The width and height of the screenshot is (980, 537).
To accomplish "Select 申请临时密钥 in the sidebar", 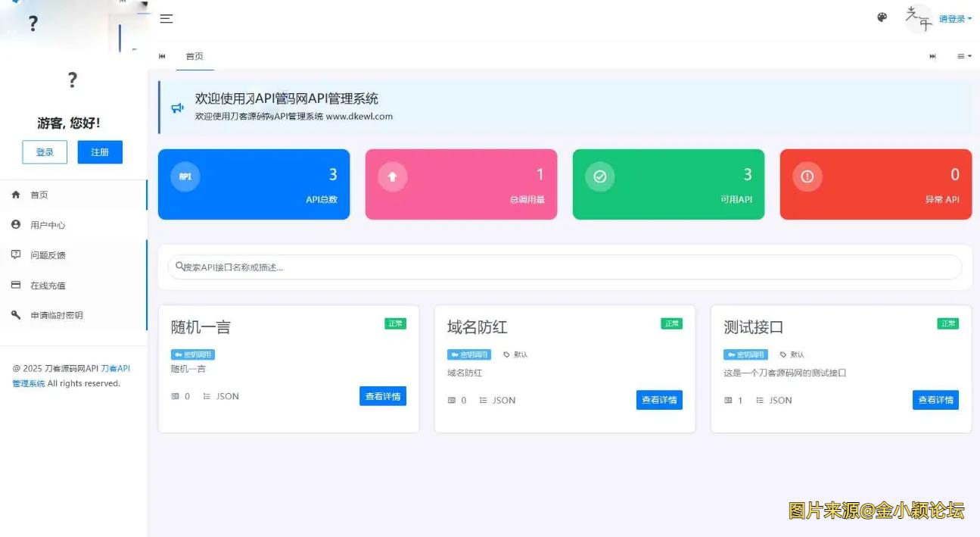I will 56,315.
